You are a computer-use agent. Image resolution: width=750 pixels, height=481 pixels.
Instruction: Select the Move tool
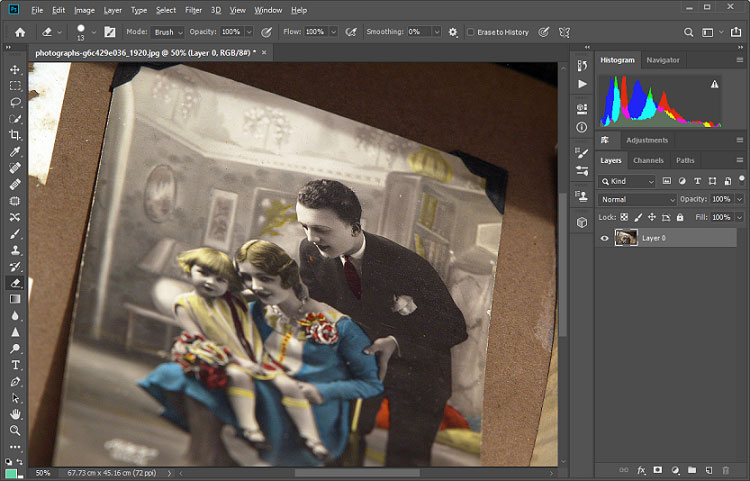(x=15, y=70)
